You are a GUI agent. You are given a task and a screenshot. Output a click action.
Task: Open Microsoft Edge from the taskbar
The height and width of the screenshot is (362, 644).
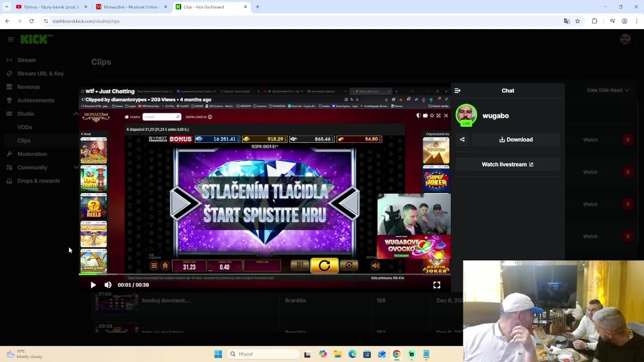coord(352,354)
